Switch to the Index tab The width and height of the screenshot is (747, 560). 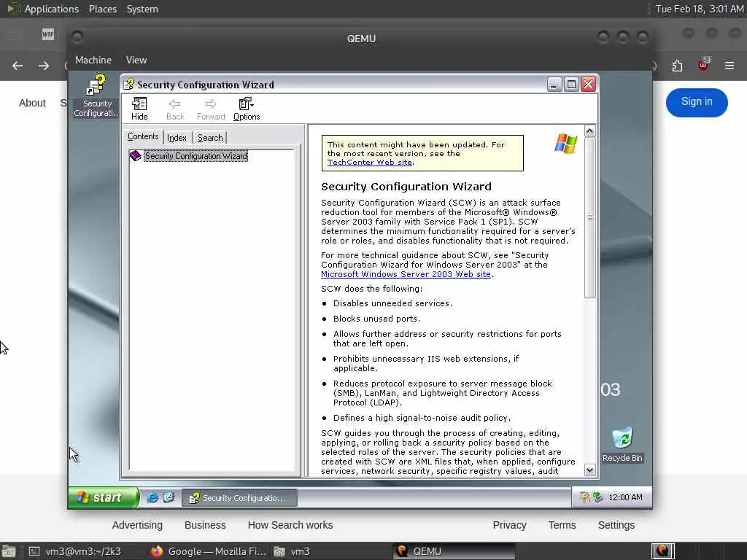pyautogui.click(x=177, y=138)
